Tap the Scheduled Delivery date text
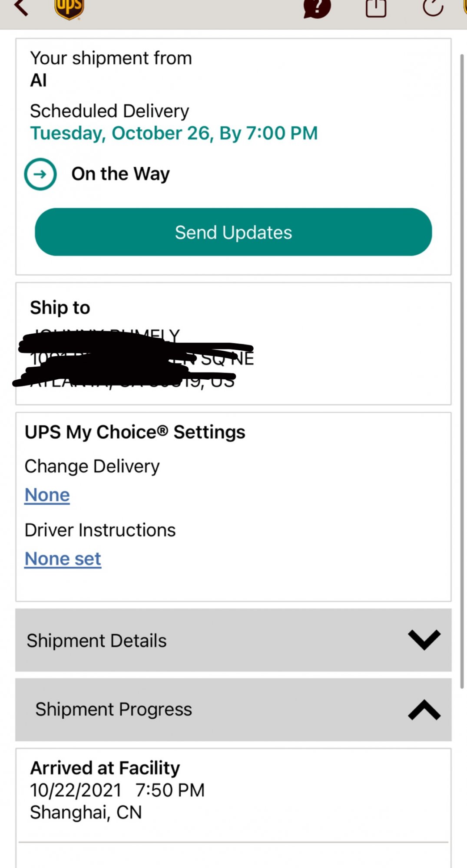 174,133
